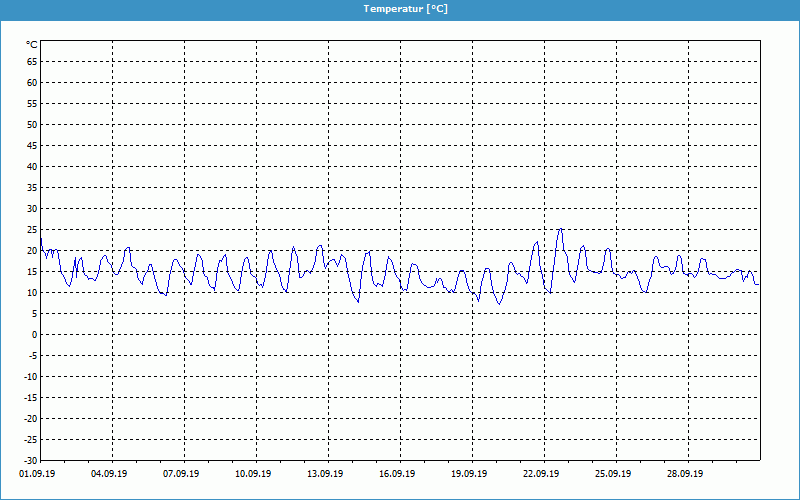Select the 25 y-axis tick label
Image resolution: width=800 pixels, height=500 pixels.
(32, 229)
